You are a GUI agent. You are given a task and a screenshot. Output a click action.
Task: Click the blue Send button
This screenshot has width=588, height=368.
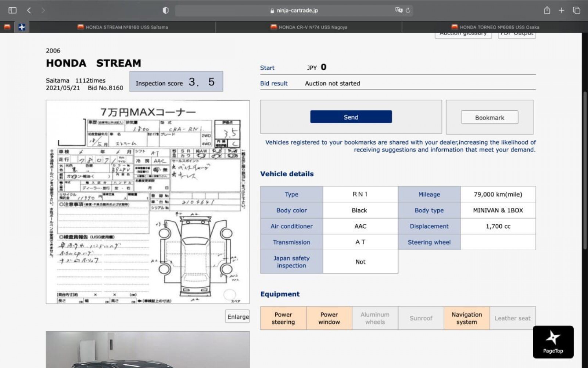tap(351, 117)
